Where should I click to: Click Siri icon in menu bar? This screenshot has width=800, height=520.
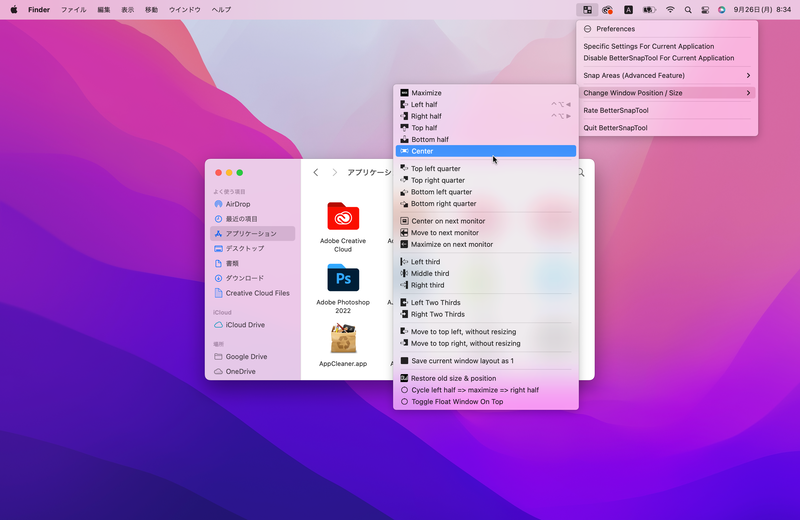coord(721,10)
